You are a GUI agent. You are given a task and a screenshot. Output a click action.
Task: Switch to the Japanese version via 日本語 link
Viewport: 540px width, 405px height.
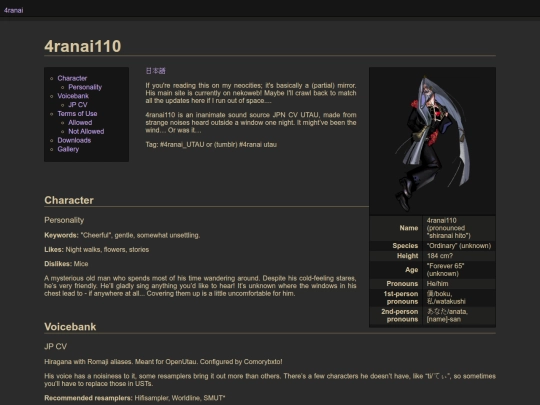pos(155,71)
